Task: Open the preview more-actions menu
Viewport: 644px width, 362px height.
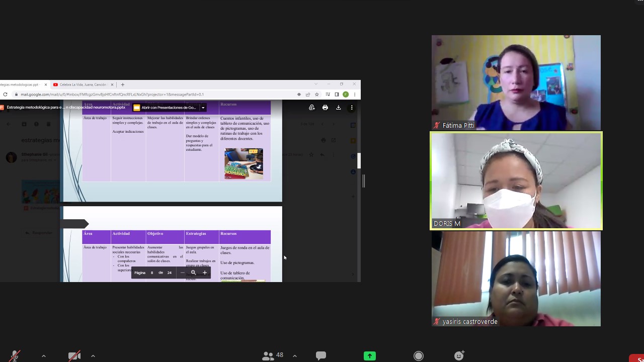Action: pyautogui.click(x=352, y=108)
